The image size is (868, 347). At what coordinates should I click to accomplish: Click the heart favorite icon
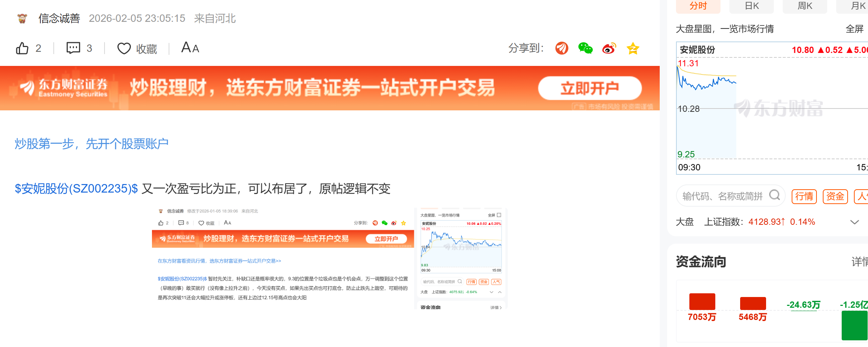pyautogui.click(x=124, y=49)
